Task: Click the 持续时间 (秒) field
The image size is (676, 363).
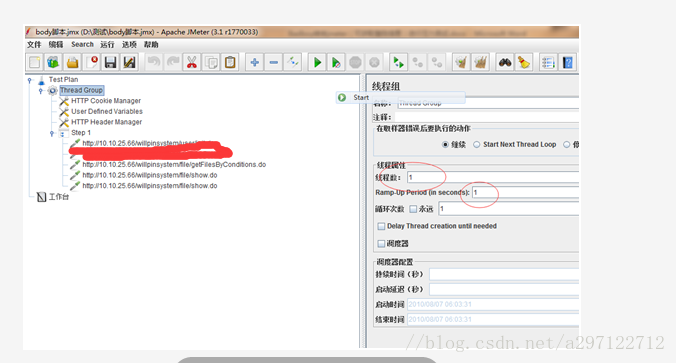Action: [504, 274]
